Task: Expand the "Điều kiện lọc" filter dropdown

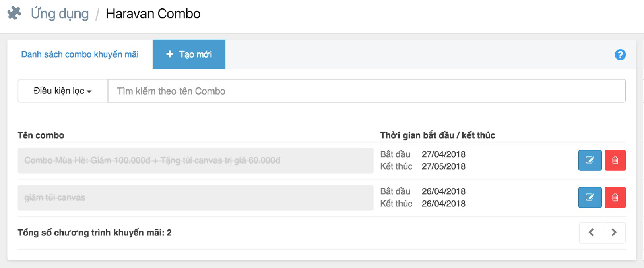Action: tap(63, 91)
